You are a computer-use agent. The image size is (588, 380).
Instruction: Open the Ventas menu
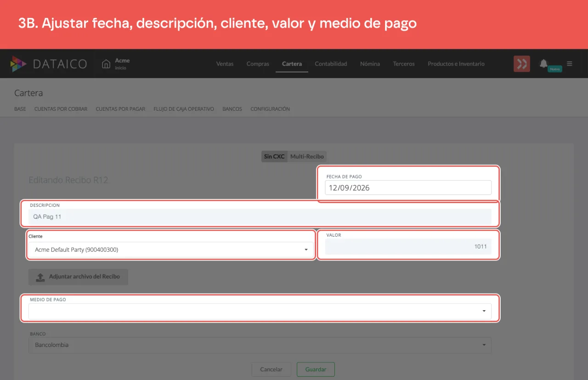pyautogui.click(x=225, y=64)
